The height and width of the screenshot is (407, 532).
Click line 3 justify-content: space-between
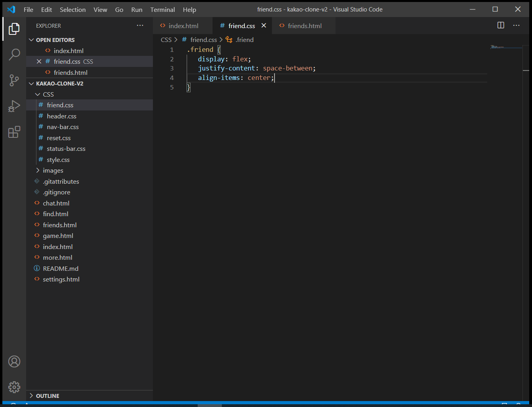pyautogui.click(x=257, y=68)
